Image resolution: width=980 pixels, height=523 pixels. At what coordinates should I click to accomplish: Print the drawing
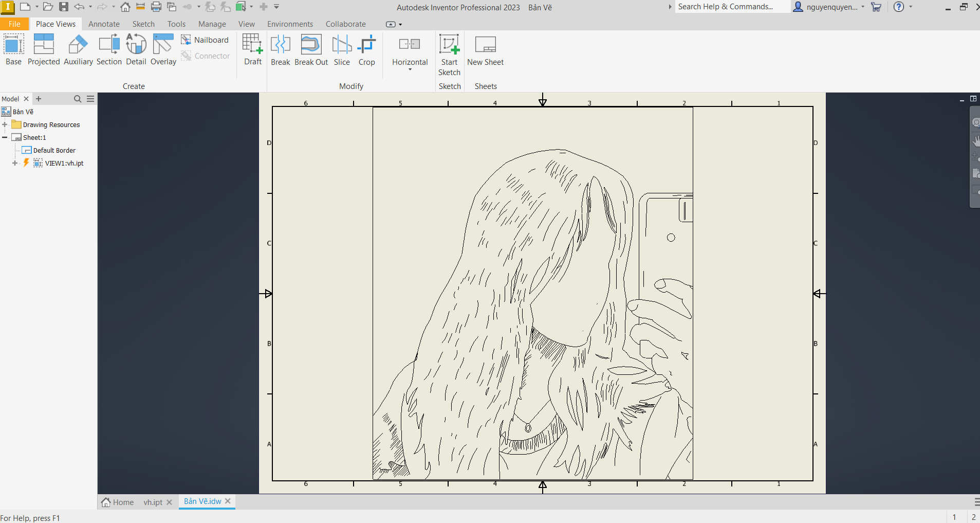pyautogui.click(x=156, y=7)
